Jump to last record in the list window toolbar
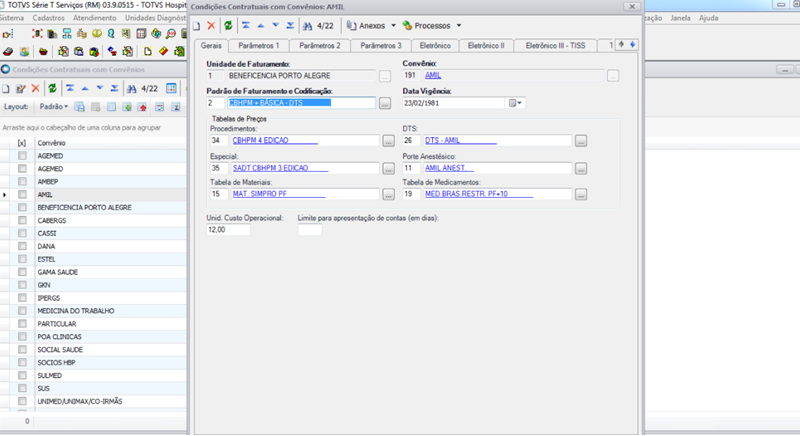800x436 pixels. 115,89
